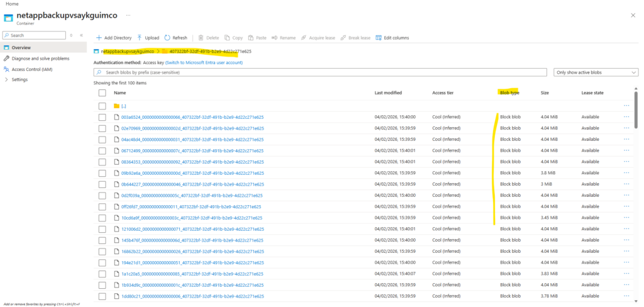Close the container blade
Image resolution: width=644 pixels, height=307 pixels.
pyautogui.click(x=633, y=14)
